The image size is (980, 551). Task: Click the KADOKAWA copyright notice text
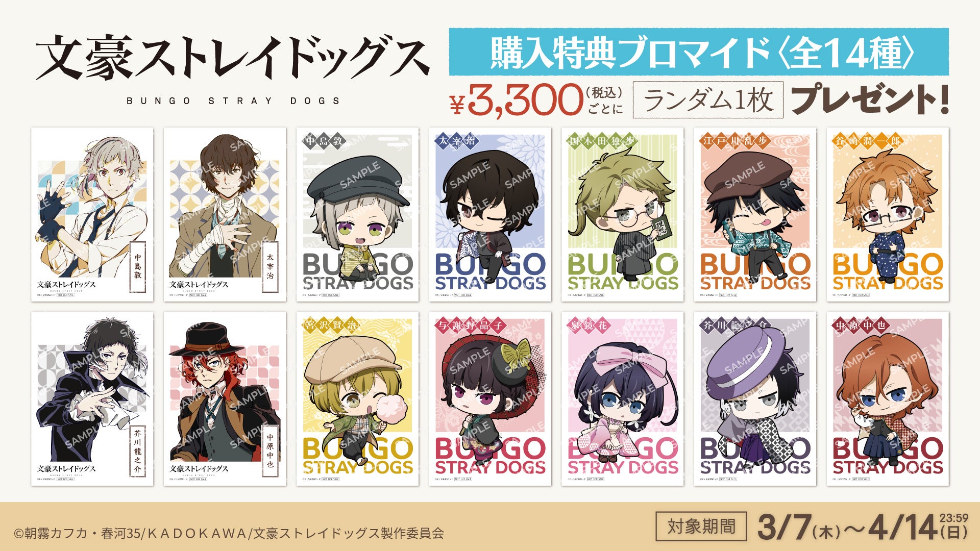coord(229,533)
